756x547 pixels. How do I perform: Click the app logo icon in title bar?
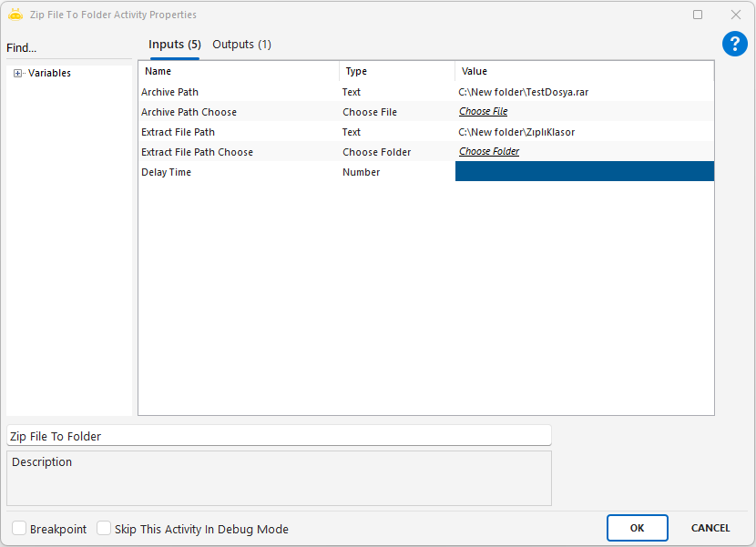[15, 15]
